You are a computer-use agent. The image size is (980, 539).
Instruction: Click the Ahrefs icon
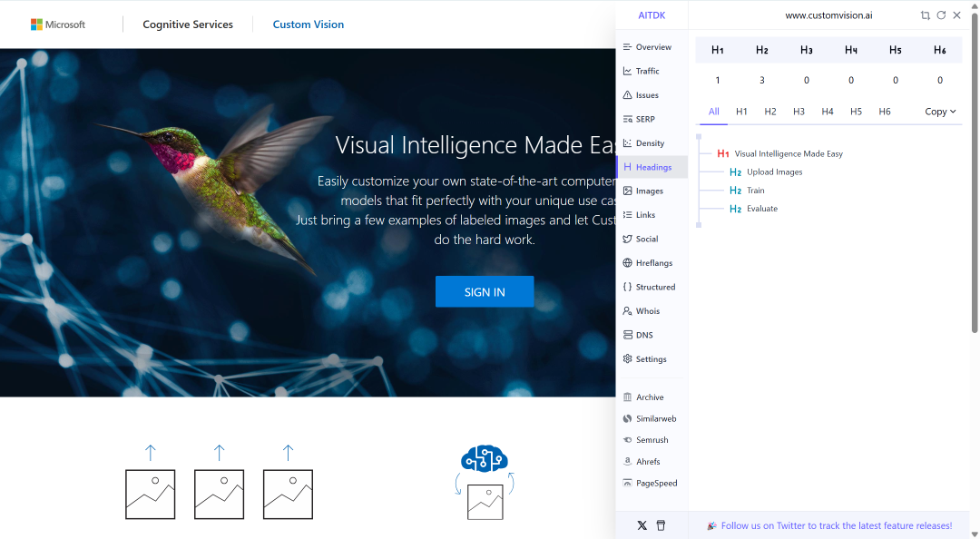(628, 462)
